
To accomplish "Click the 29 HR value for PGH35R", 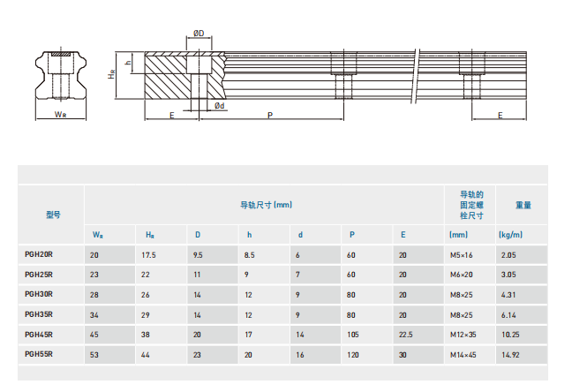I will pos(145,315).
